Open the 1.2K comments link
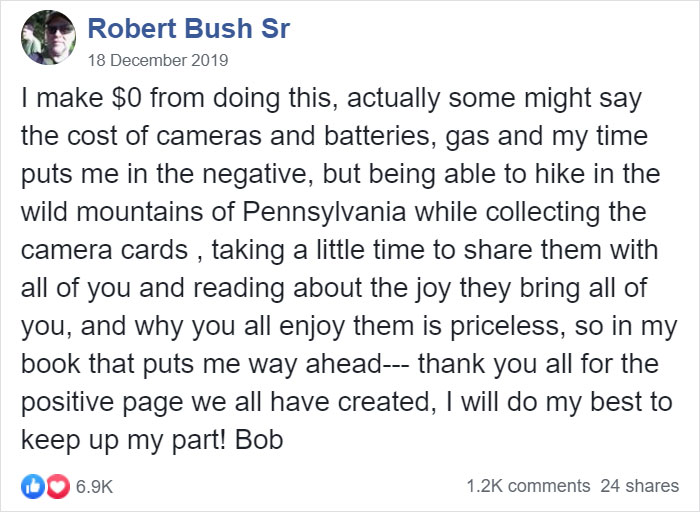 tap(528, 486)
